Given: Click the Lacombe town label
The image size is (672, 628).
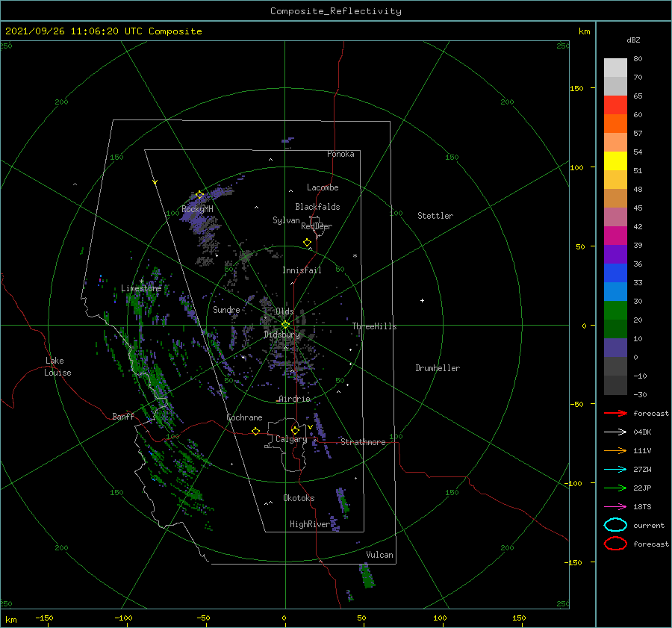Looking at the screenshot, I should (323, 187).
